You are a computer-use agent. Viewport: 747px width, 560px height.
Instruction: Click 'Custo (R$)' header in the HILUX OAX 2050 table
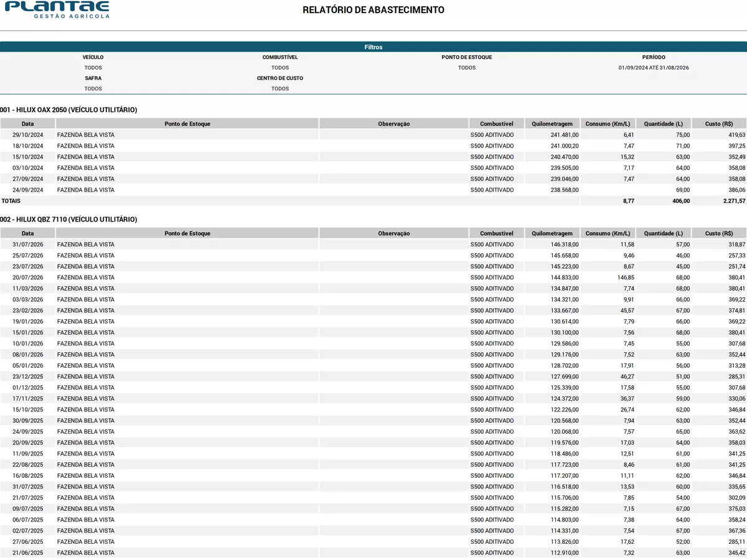pyautogui.click(x=719, y=124)
